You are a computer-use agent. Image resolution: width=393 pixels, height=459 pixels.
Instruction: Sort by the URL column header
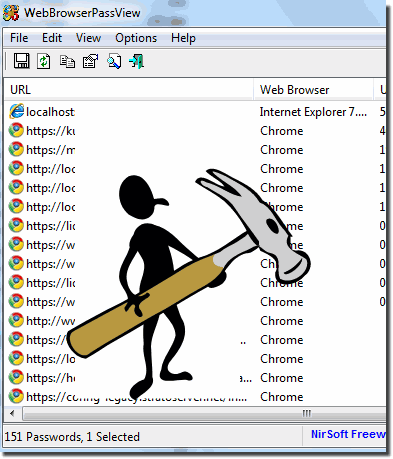click(x=129, y=90)
